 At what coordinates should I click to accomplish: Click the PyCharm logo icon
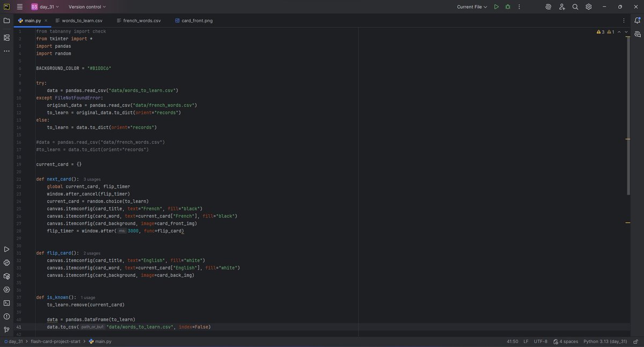point(6,7)
